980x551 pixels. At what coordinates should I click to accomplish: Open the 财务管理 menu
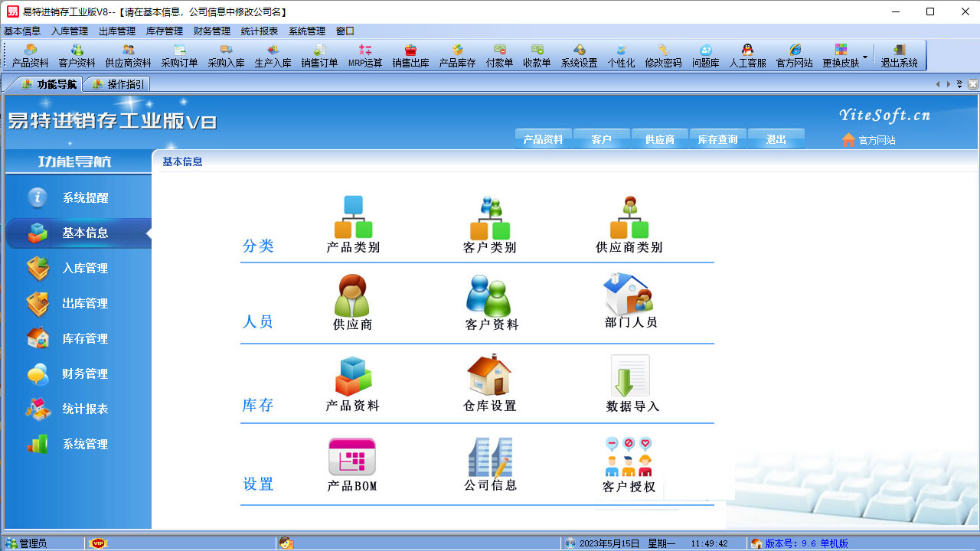point(211,31)
